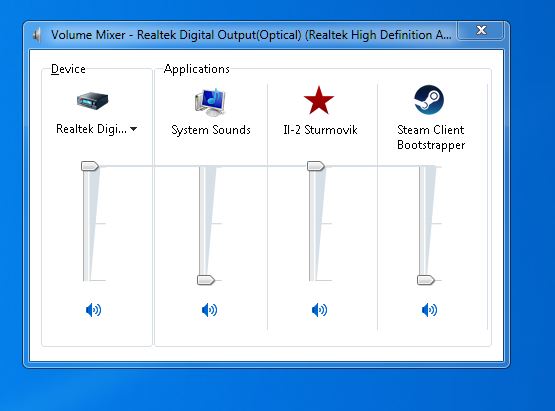Click the Device group heading
Screen dimensions: 555x411
(68, 69)
